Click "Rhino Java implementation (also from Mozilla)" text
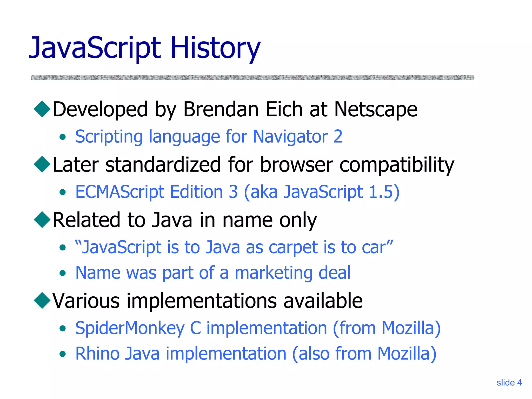 [256, 354]
